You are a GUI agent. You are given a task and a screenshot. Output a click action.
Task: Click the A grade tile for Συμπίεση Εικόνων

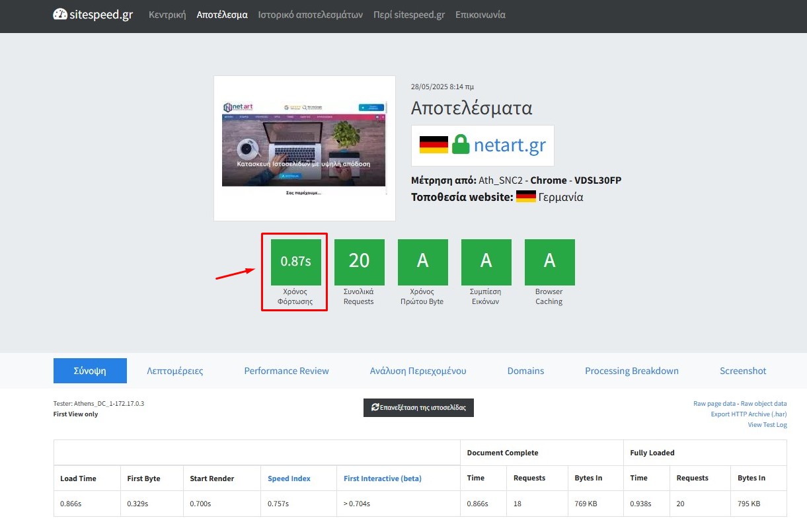pyautogui.click(x=486, y=262)
